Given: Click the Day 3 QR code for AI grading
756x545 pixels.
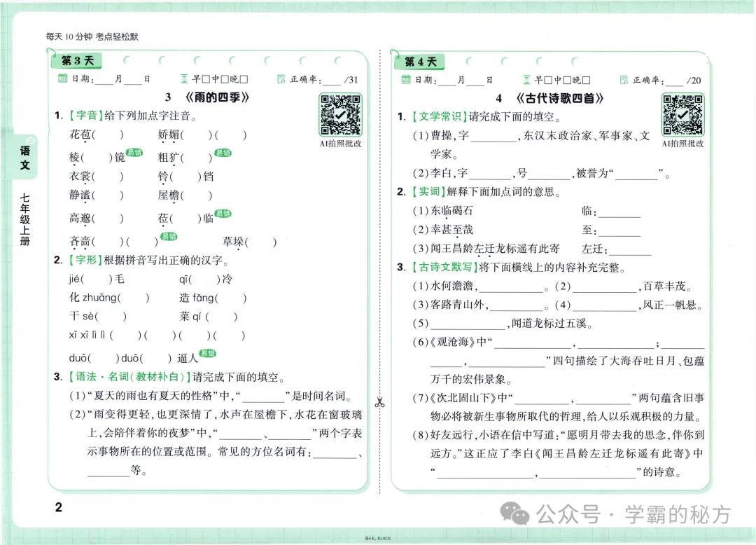Looking at the screenshot, I should [x=340, y=116].
